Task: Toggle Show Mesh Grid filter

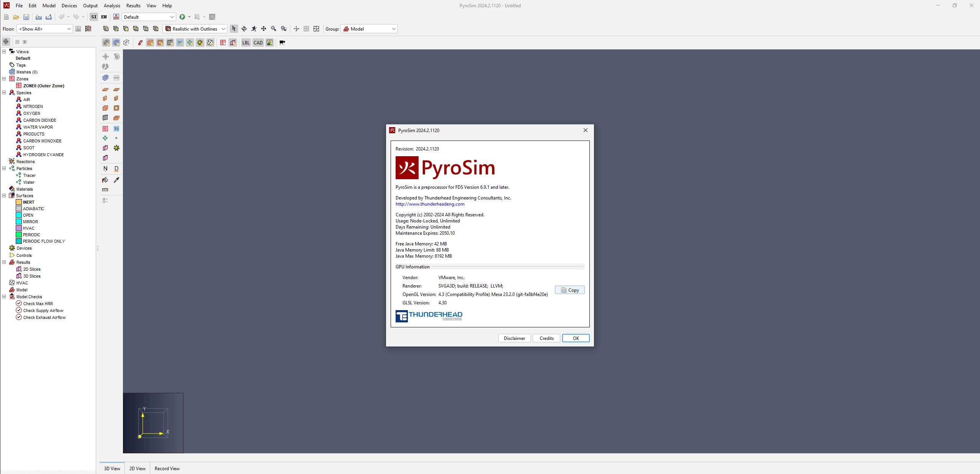Action: [116, 42]
